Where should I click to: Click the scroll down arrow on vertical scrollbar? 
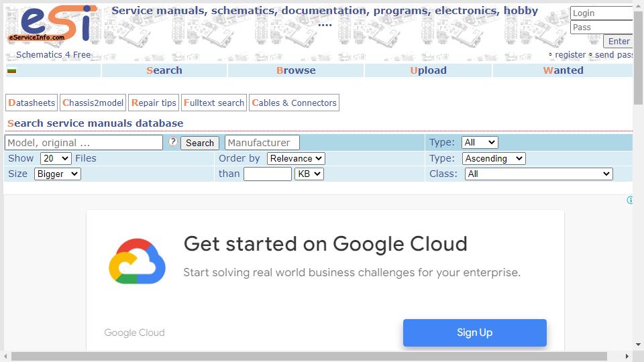coord(638,345)
